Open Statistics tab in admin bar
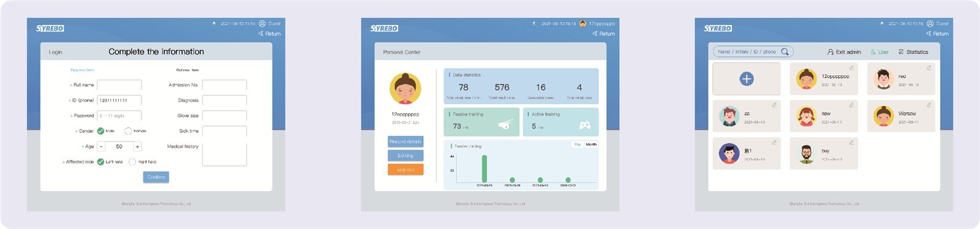 913,52
